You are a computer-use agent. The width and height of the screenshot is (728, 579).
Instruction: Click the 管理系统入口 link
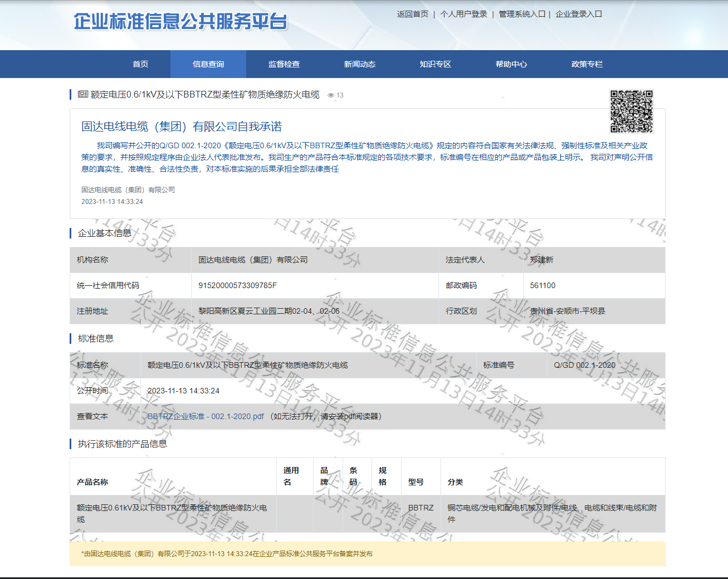coord(522,14)
